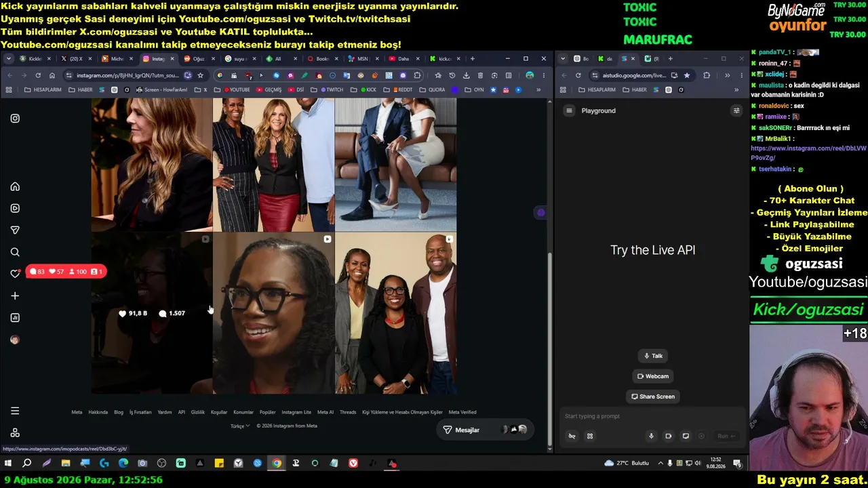Open downloads in Instagram browser toolbar
This screenshot has height=488, width=868.
coord(467,75)
